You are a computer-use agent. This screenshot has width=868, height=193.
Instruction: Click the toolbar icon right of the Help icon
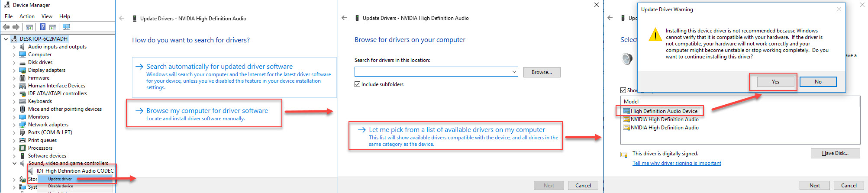[x=52, y=27]
